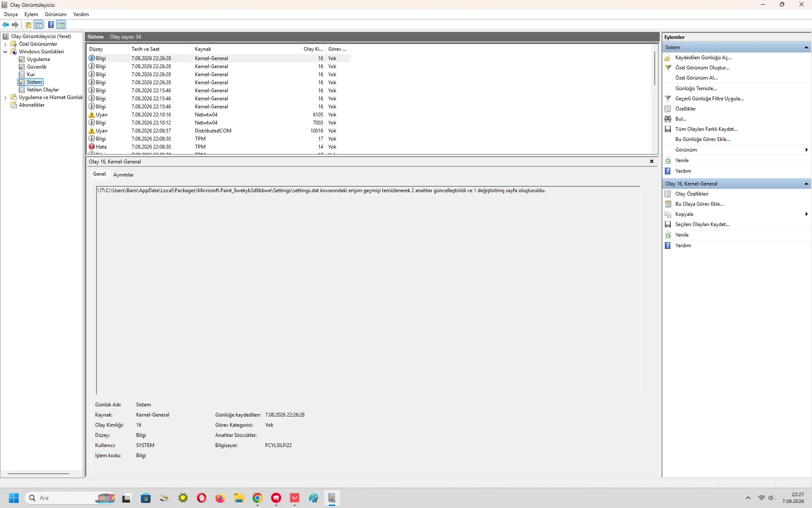Open Opera from the taskbar
The image size is (812, 508).
[202, 498]
